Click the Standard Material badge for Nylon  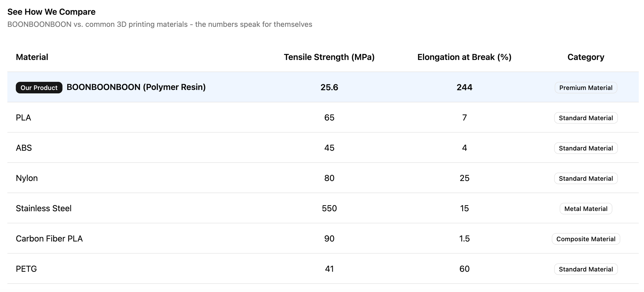point(586,178)
